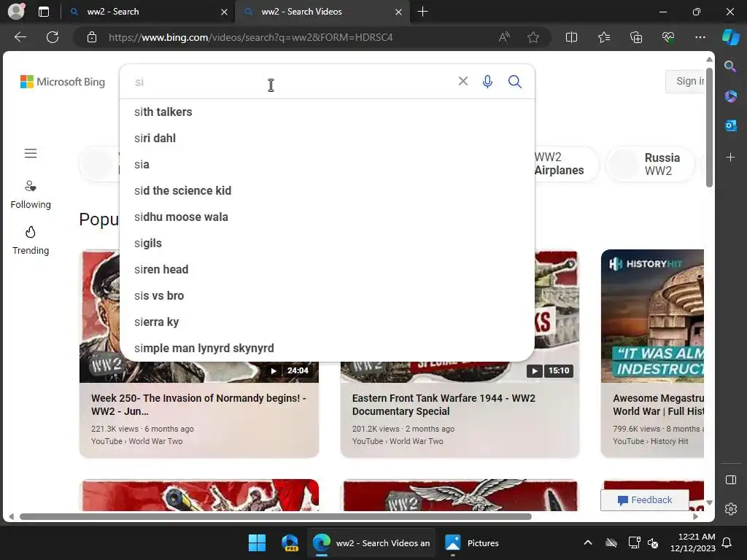This screenshot has width=747, height=560.
Task: Pick 'sidhu moose wala' suggestion
Action: 327,217
